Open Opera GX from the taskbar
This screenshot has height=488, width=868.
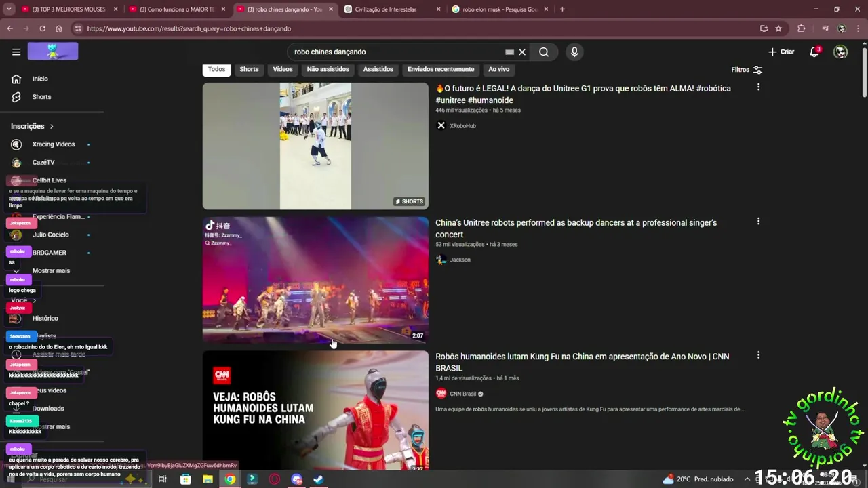275,479
